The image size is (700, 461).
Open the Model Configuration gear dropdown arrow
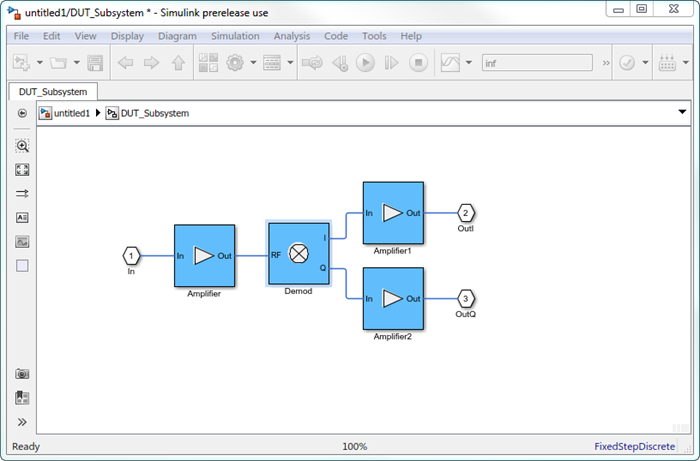253,63
